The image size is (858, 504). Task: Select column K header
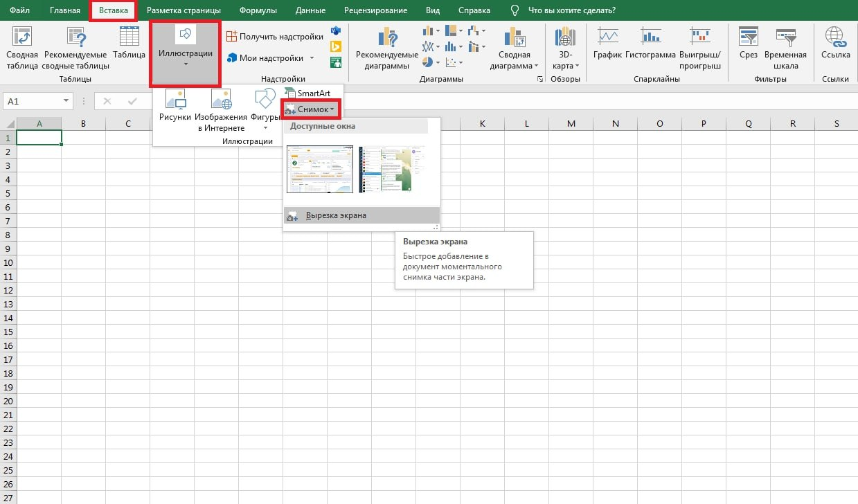click(x=482, y=124)
